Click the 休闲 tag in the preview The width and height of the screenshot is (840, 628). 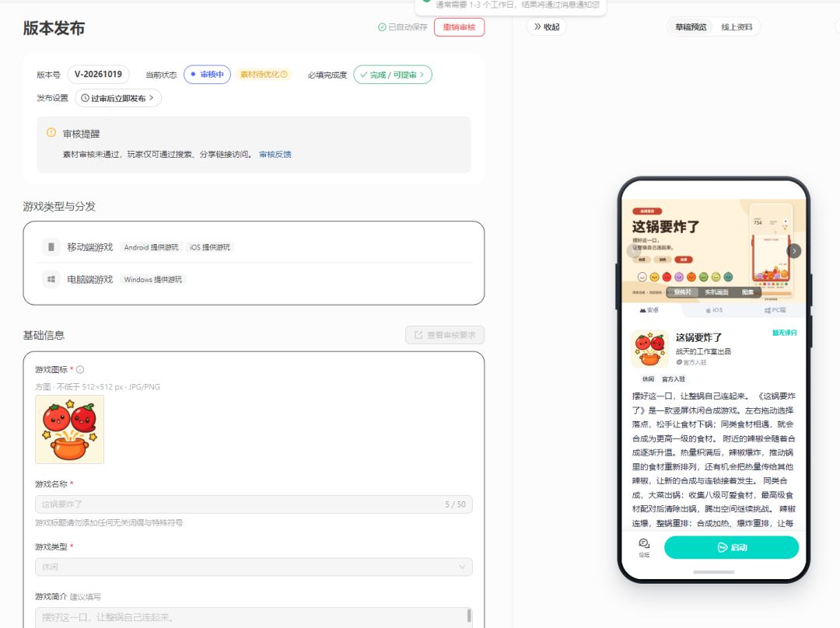[648, 379]
